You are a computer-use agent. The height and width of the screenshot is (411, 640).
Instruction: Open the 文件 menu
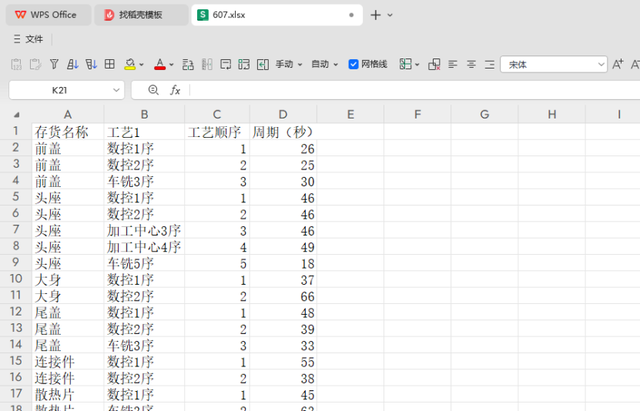tap(28, 39)
